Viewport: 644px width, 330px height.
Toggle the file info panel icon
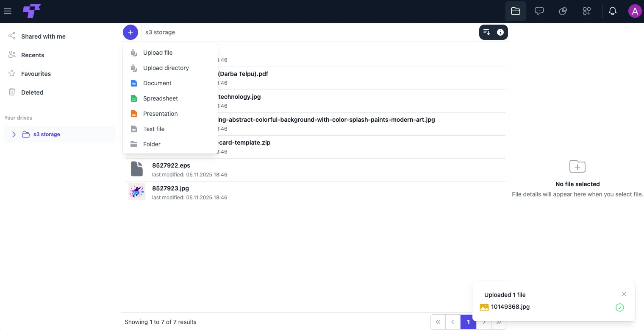(500, 32)
